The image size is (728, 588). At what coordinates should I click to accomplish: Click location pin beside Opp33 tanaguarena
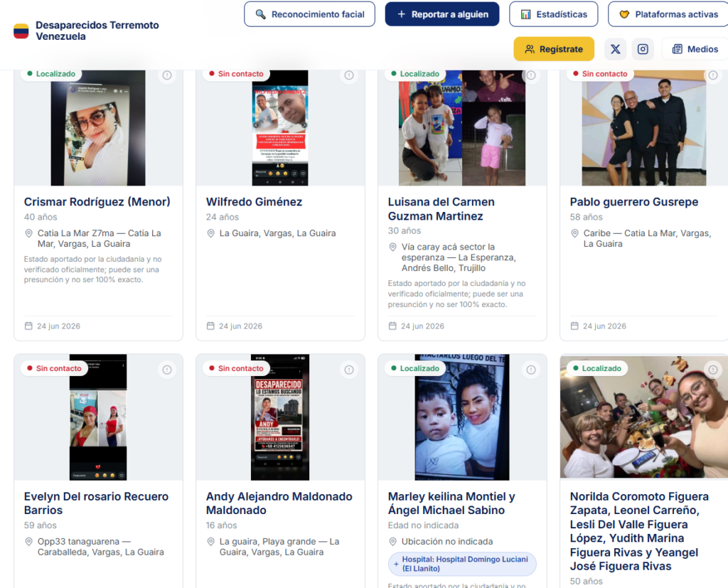[x=28, y=542]
